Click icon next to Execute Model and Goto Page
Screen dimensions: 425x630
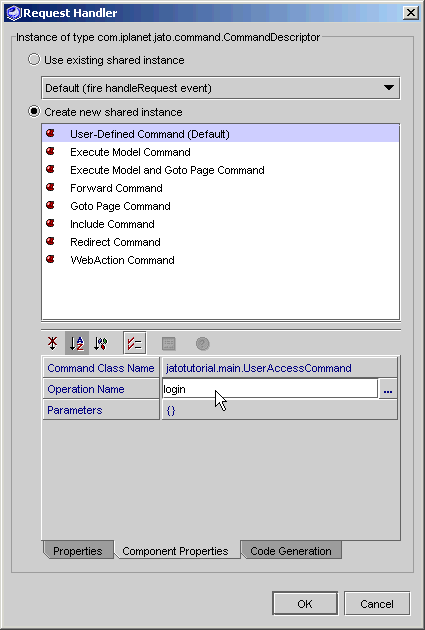(x=50, y=169)
